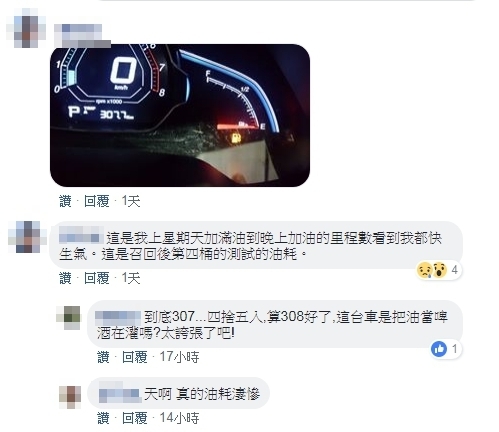Viewport: 499px width, 432px height.
Task: Open 1天 timestamp under the photo
Action: [x=131, y=201]
